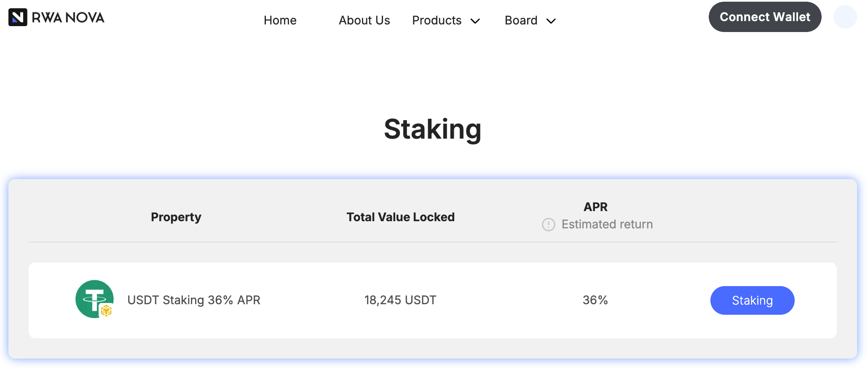The height and width of the screenshot is (375, 868).
Task: Open the Board menu label
Action: point(521,20)
